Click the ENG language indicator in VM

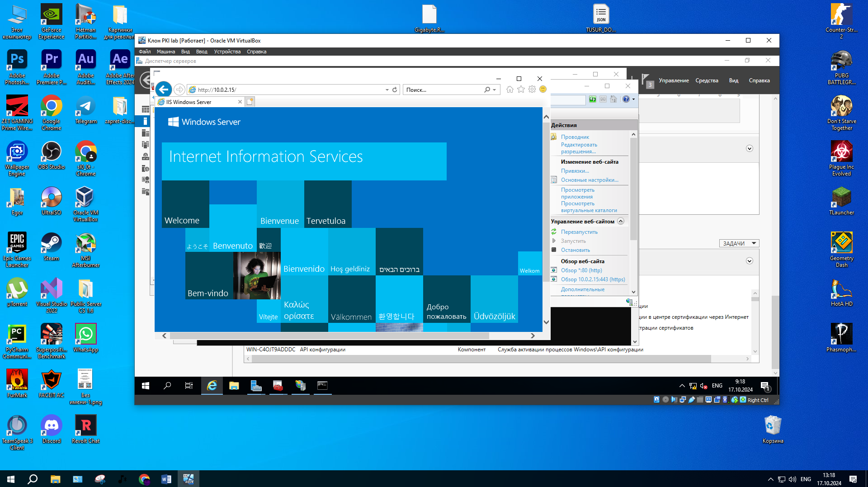717,386
